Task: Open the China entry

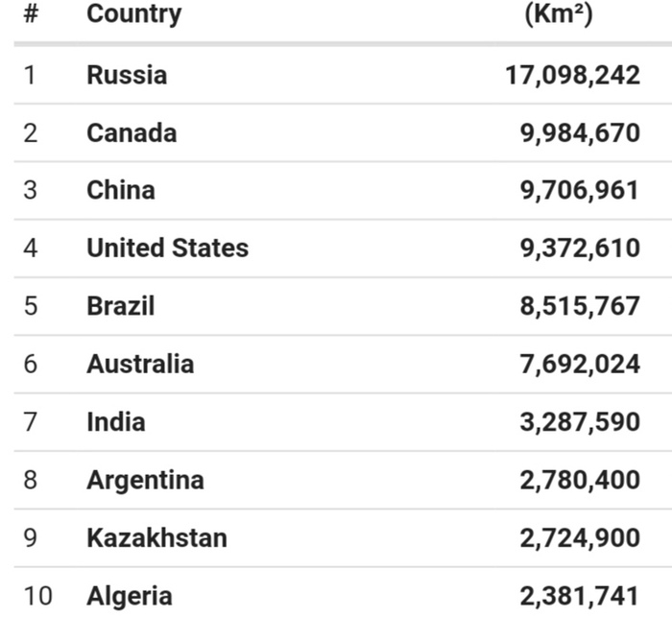Action: [x=120, y=190]
